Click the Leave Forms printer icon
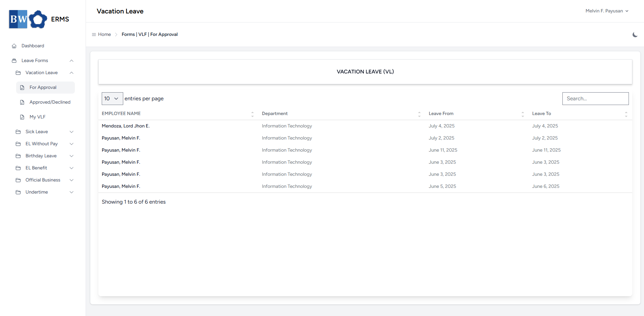This screenshot has width=644, height=316. coord(14,61)
